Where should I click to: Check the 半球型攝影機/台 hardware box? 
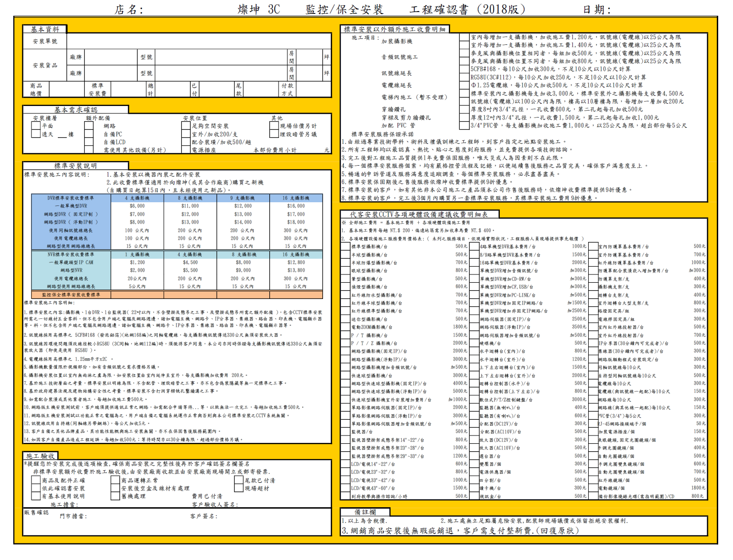(345, 255)
